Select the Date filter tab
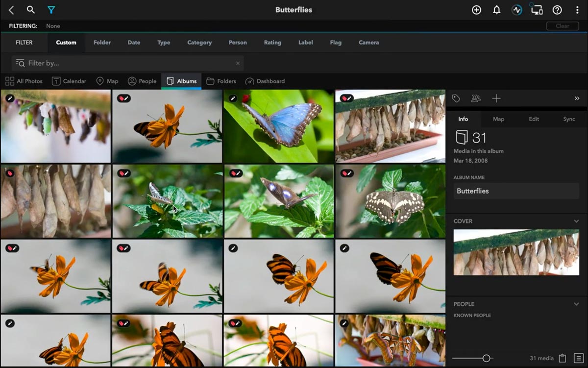Screen dimensions: 588x368 pyautogui.click(x=134, y=43)
